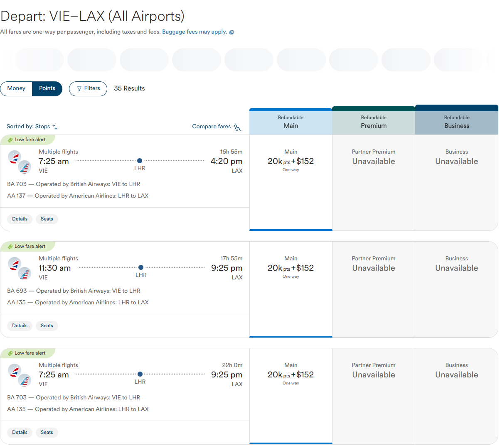Expand Details for the 22h 0m flight
This screenshot has height=448, width=500.
[20, 433]
